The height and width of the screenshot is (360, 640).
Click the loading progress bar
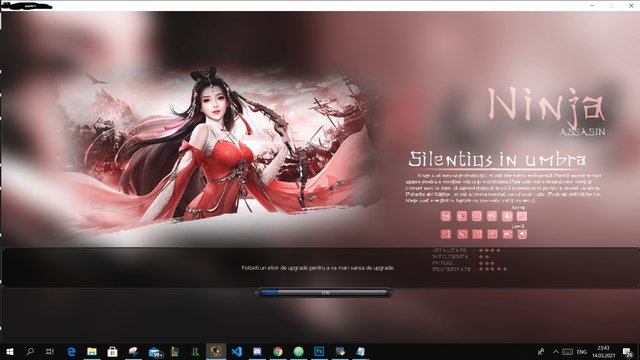(x=324, y=293)
